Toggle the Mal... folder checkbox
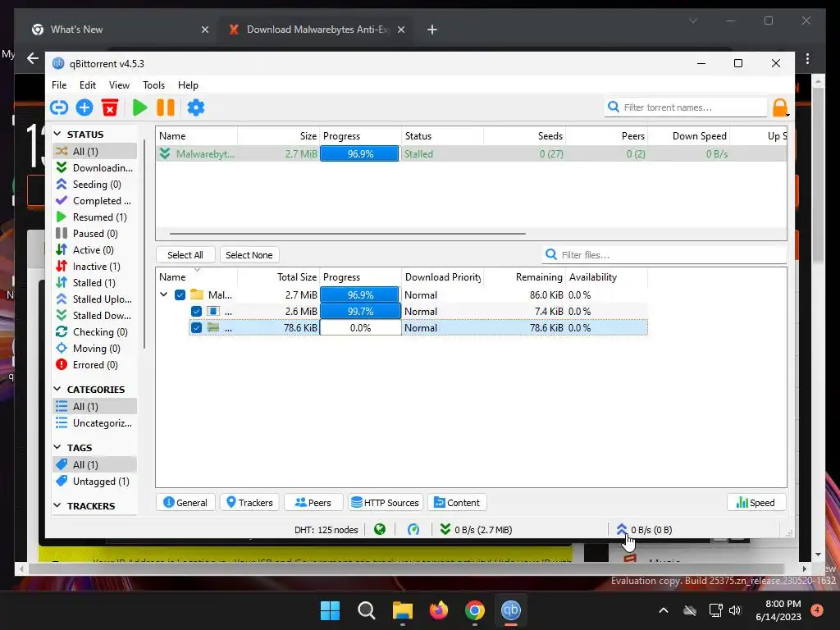Image resolution: width=840 pixels, height=630 pixels. point(180,294)
